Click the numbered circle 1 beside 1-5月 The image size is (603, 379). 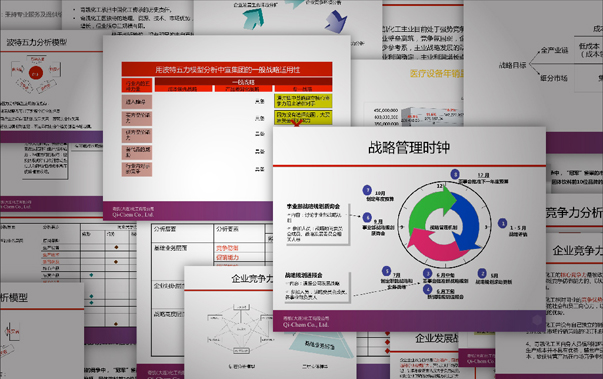point(502,223)
